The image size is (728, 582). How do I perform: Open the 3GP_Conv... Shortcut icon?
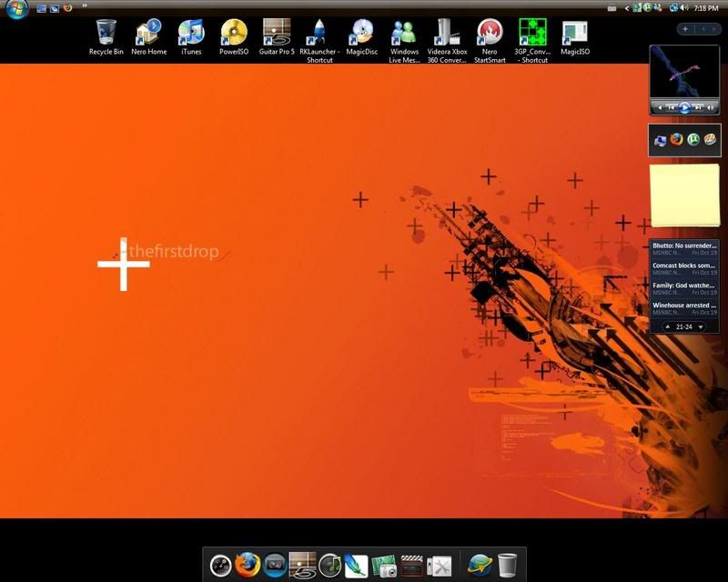point(532,41)
